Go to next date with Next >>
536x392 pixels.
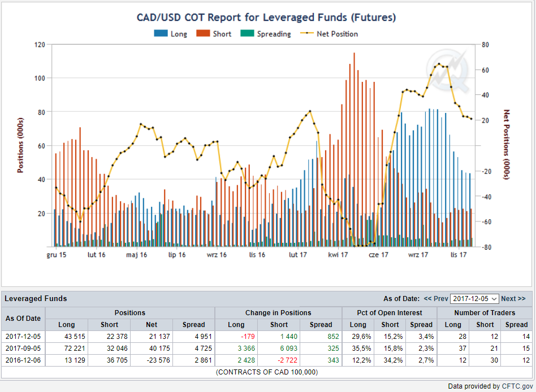tap(513, 299)
